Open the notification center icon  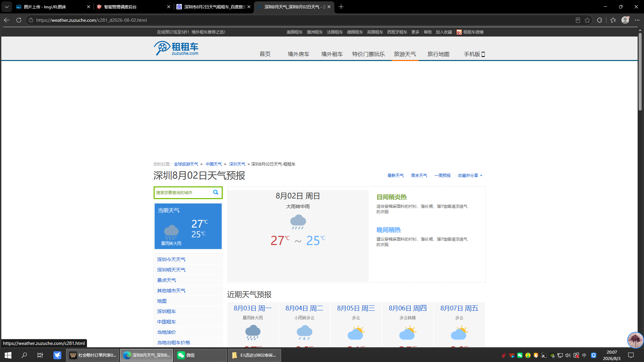[631, 355]
